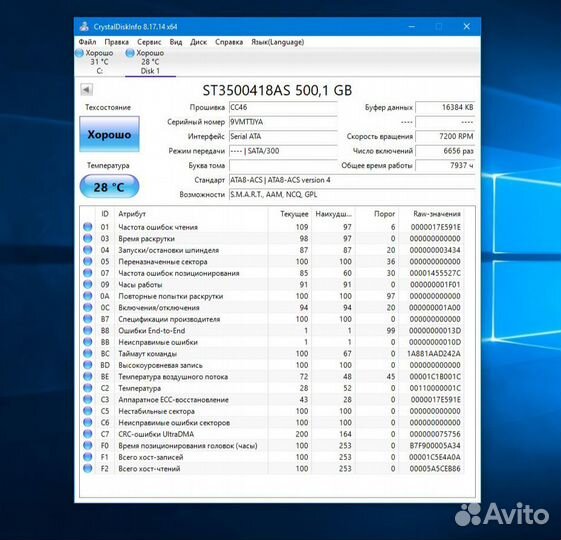
Task: Click the status icon for attribute C6
Action: (x=88, y=422)
